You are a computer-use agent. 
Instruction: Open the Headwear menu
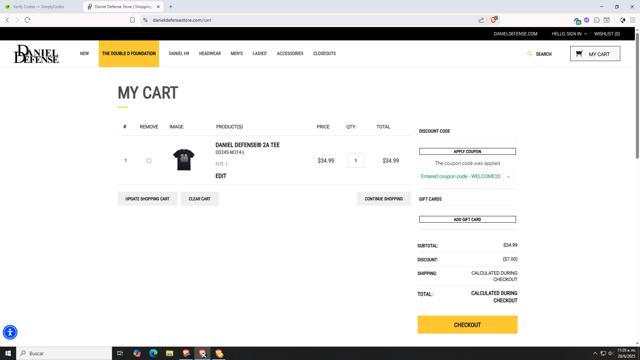coord(210,53)
